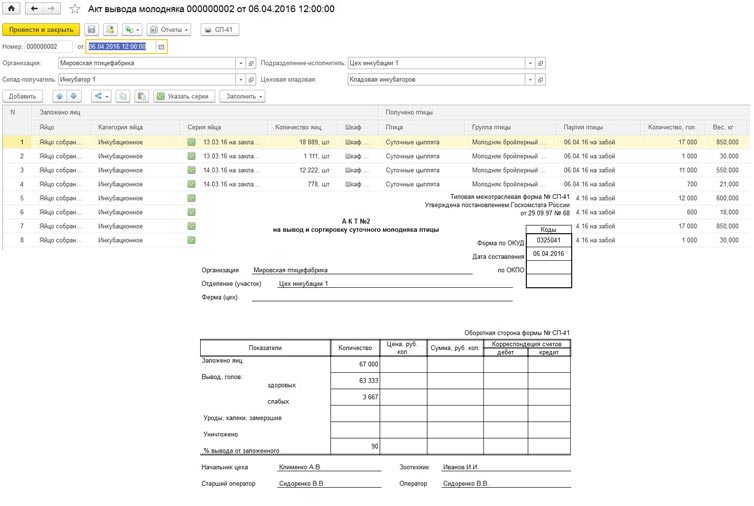
Task: Click ОКУД code 0325041 in print form
Action: click(548, 240)
